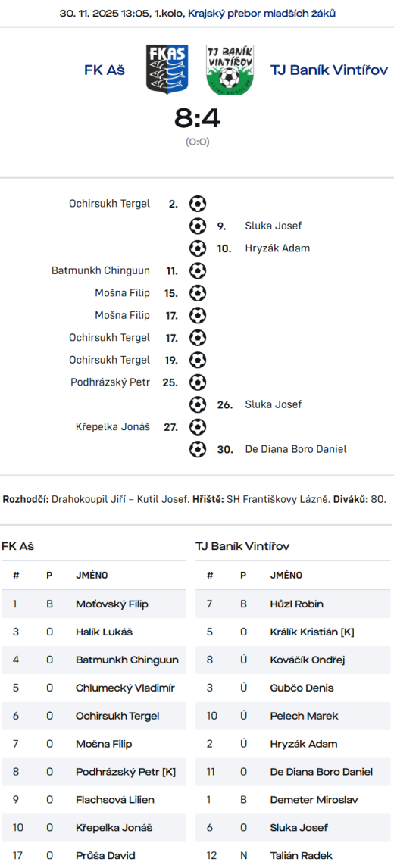Image resolution: width=394 pixels, height=868 pixels.
Task: Click the 8:4 final score
Action: 197,118
